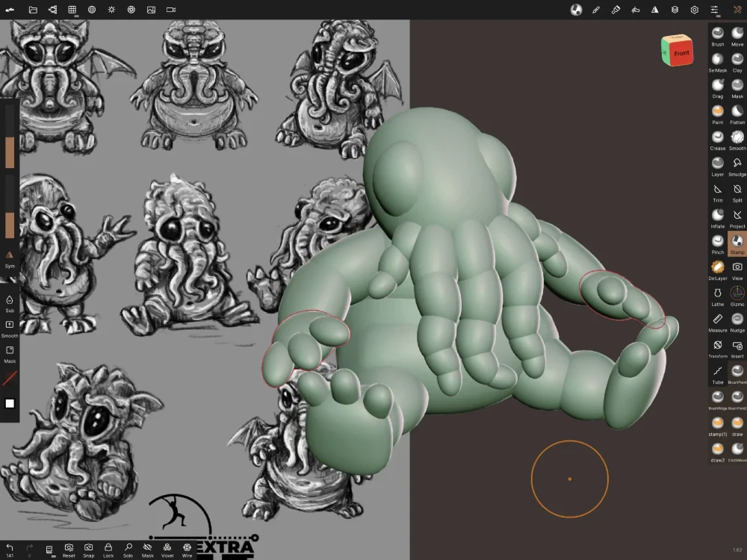Open the Files folder menu

point(33,10)
